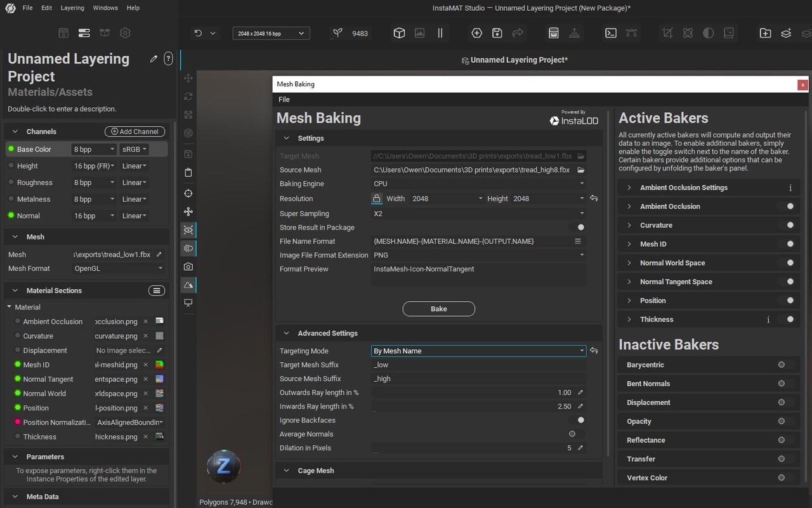812x508 pixels.
Task: Click the Add Channel button
Action: click(x=134, y=131)
